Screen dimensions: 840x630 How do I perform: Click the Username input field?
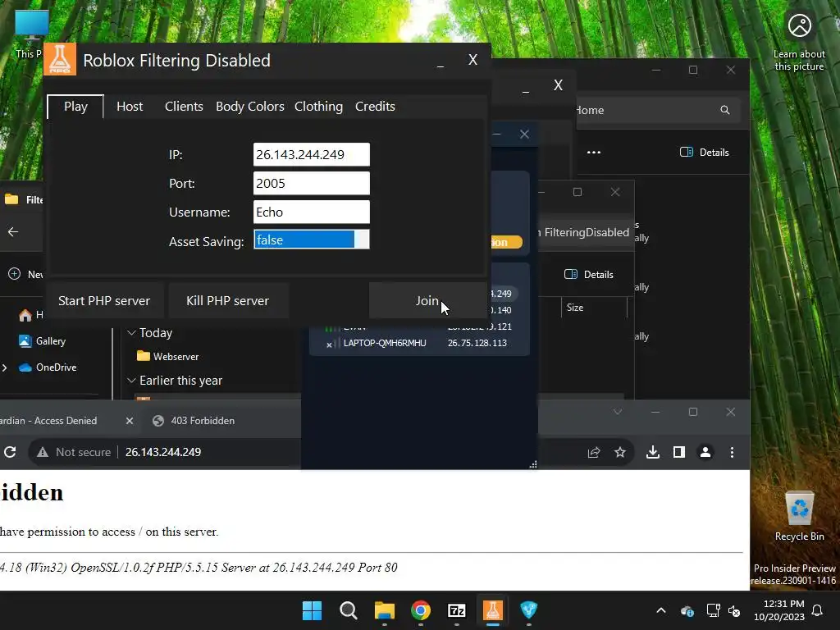pyautogui.click(x=311, y=212)
